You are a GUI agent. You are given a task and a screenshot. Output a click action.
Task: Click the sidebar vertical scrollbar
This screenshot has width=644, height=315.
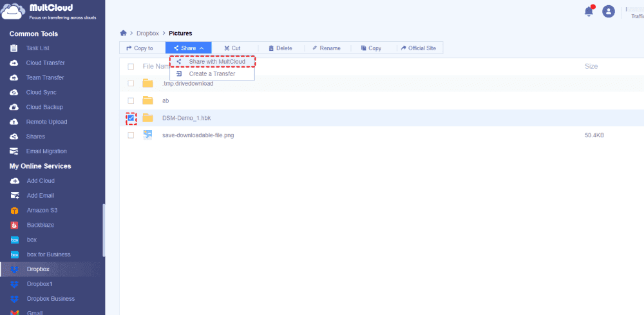(x=104, y=231)
